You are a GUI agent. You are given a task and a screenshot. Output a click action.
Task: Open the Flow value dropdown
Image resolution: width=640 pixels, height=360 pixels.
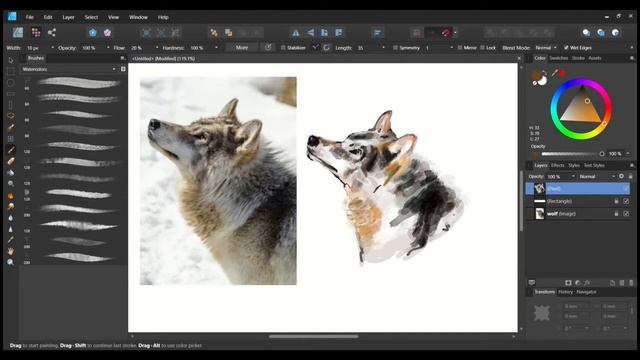click(157, 48)
